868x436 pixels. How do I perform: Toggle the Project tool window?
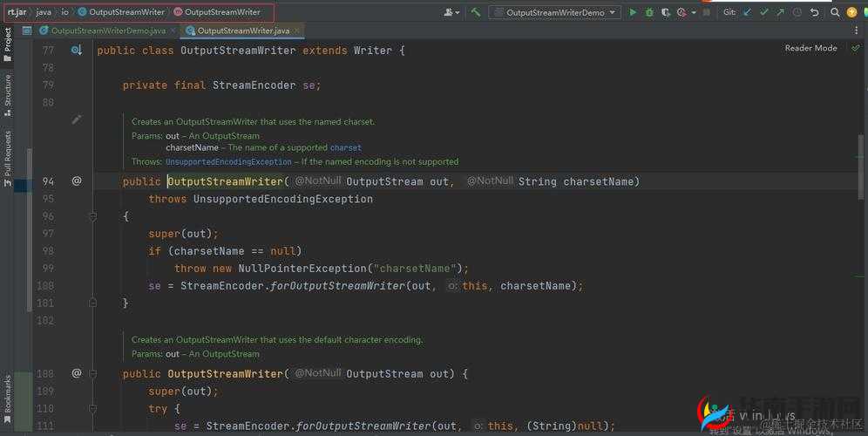tap(8, 44)
